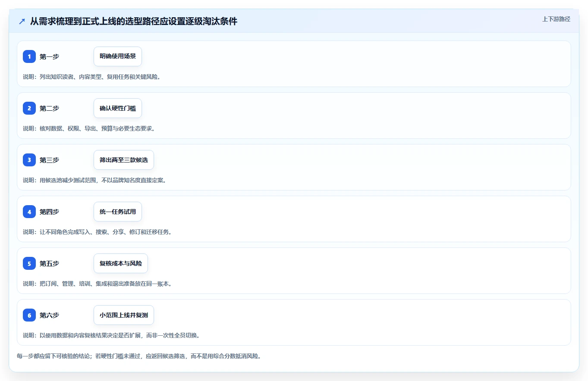The image size is (588, 381).
Task: Select the 筛出两至三款候选 chip
Action: pos(124,160)
